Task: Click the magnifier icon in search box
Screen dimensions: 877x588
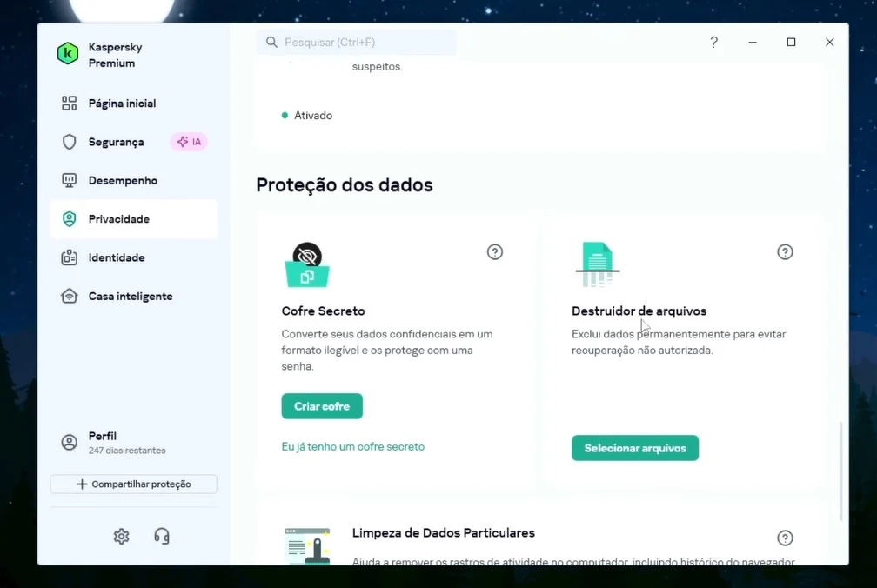Action: (x=271, y=43)
